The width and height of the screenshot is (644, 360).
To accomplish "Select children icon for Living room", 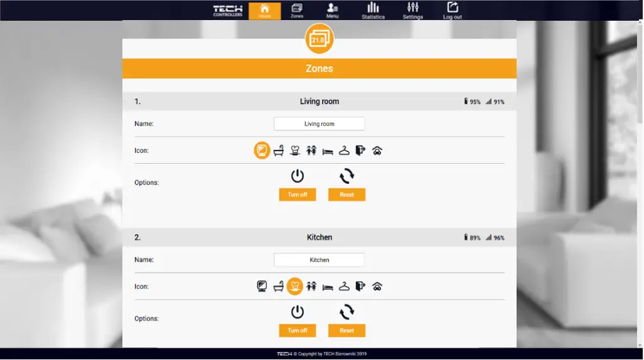I will click(x=311, y=151).
